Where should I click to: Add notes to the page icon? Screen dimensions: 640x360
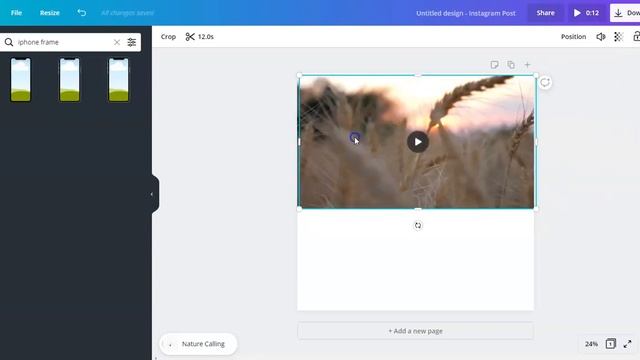click(494, 64)
